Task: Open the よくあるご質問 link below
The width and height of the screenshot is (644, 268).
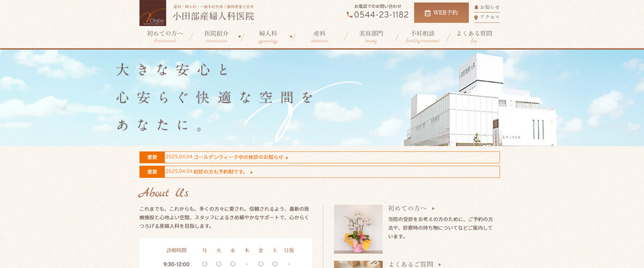Action: pos(411,264)
